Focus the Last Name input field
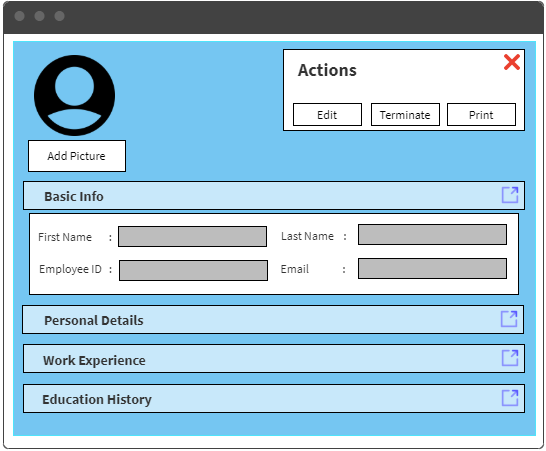 click(432, 234)
